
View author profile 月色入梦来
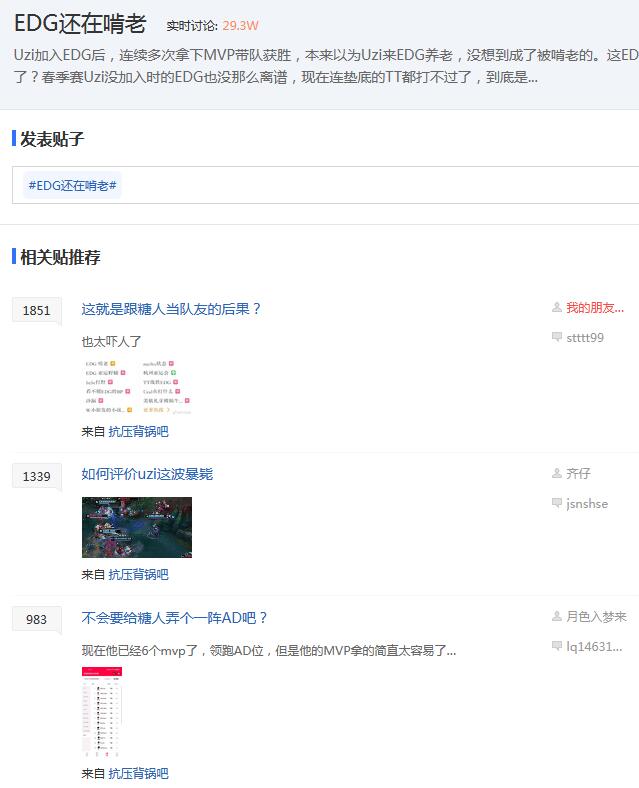(x=596, y=616)
